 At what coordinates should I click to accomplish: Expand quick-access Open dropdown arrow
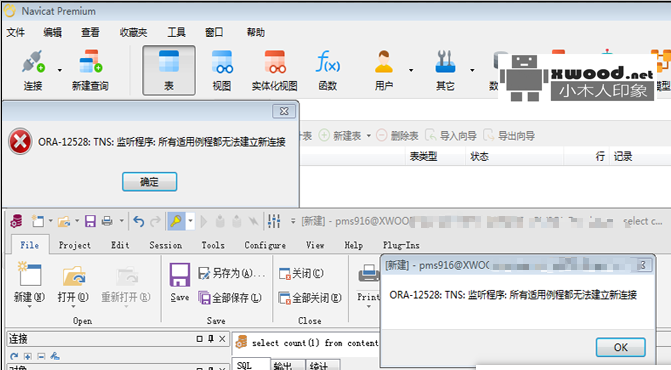[x=77, y=221]
